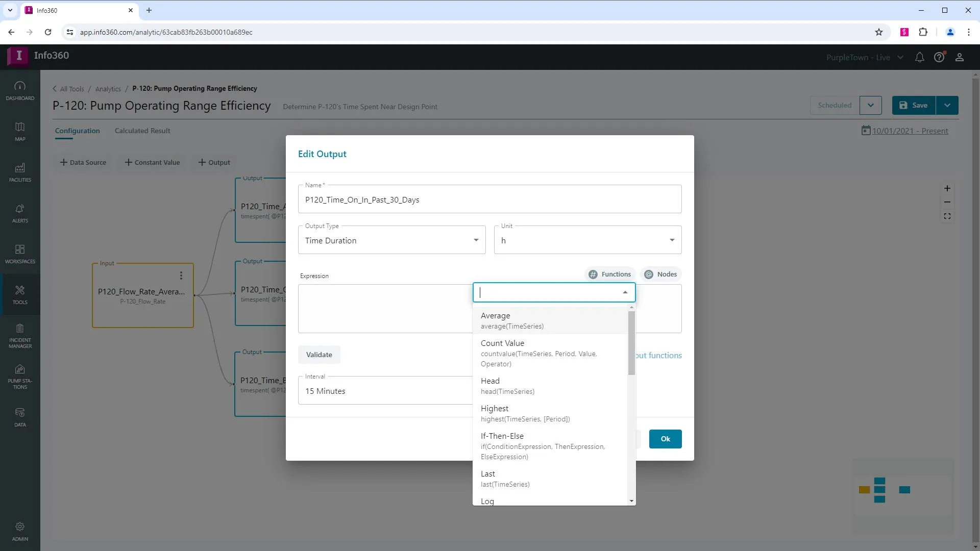Zoom into the canvas with the plus icon
980x551 pixels.
click(947, 188)
